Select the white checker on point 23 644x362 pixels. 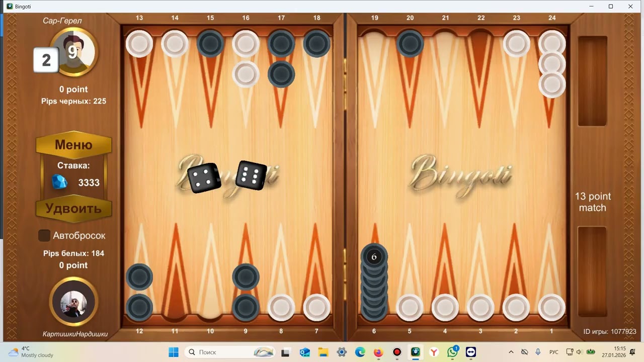pos(516,44)
